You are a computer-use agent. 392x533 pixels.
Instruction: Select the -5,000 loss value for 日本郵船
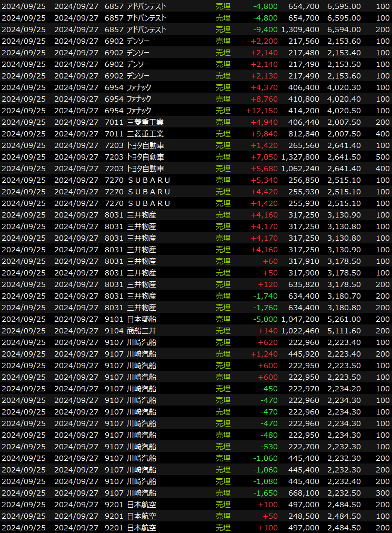tap(265, 319)
